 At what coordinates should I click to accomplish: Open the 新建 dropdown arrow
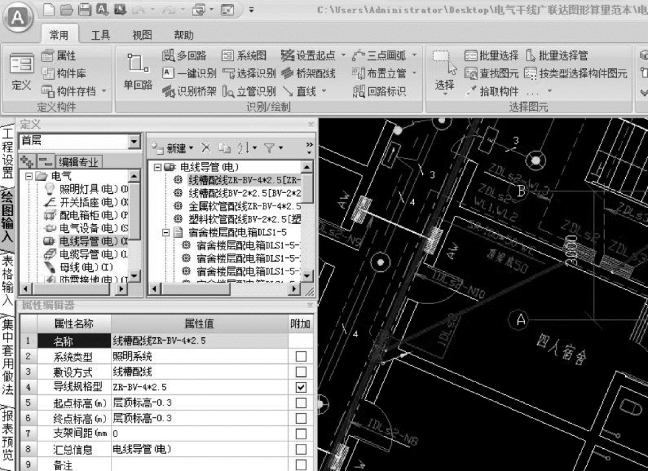[x=190, y=147]
